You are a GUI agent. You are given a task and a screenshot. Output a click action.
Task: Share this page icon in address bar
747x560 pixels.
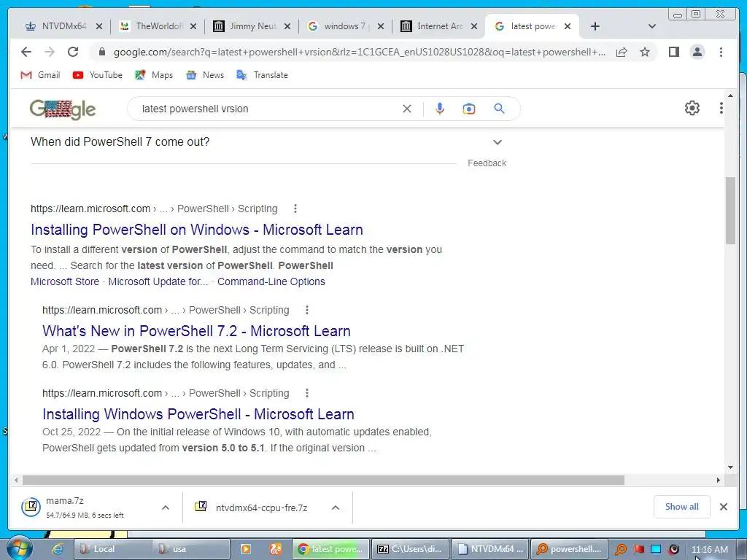[622, 52]
